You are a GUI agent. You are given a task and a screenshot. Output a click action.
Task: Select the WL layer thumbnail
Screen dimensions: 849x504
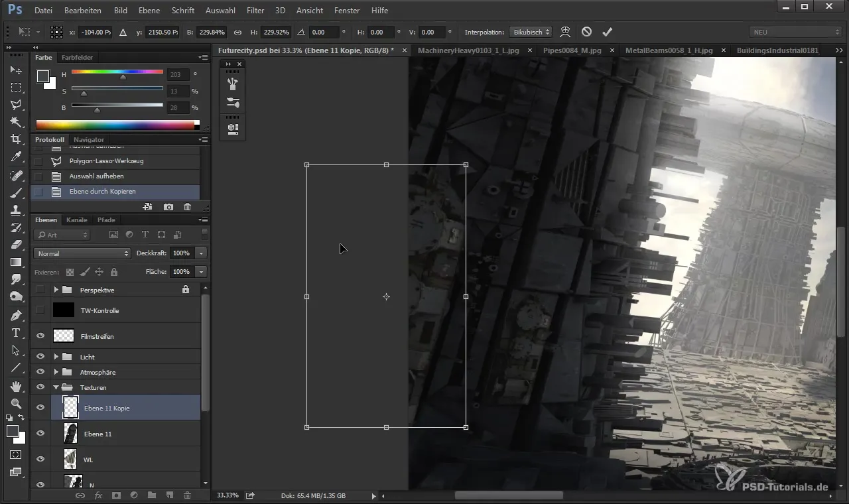(70, 459)
